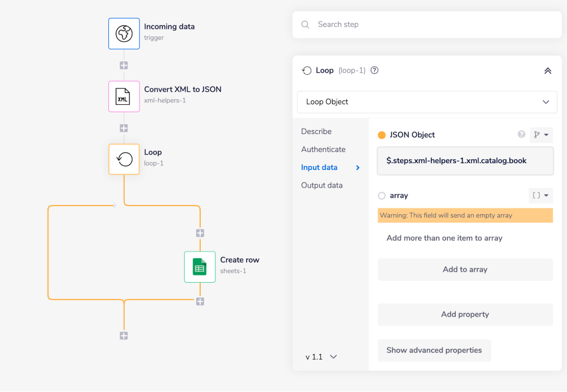Add step after Convert XML to JSON
This screenshot has width=567, height=392.
coord(124,128)
